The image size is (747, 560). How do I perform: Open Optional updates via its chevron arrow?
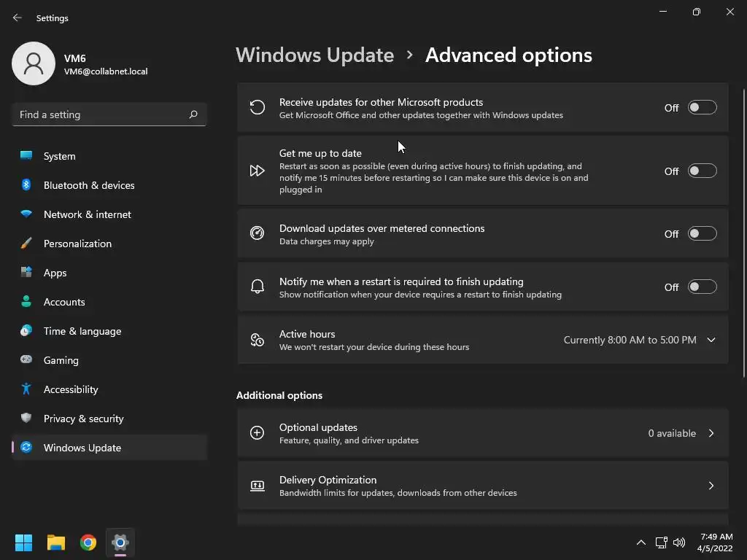coord(711,433)
